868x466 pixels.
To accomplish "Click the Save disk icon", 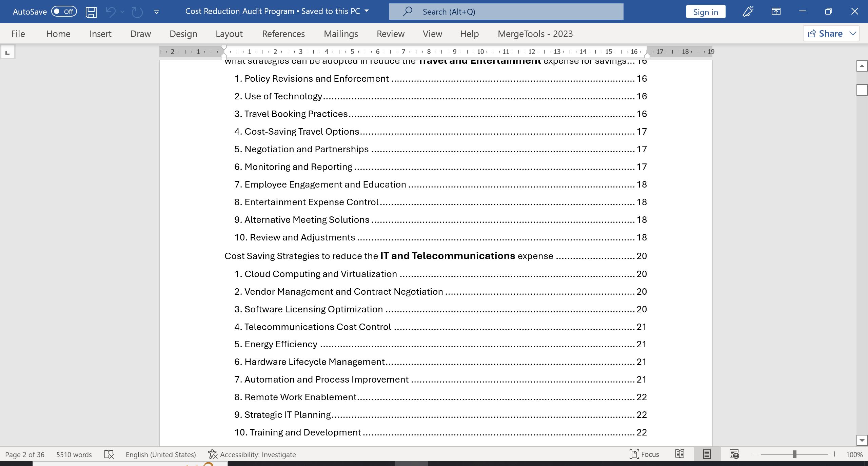I will click(x=91, y=12).
